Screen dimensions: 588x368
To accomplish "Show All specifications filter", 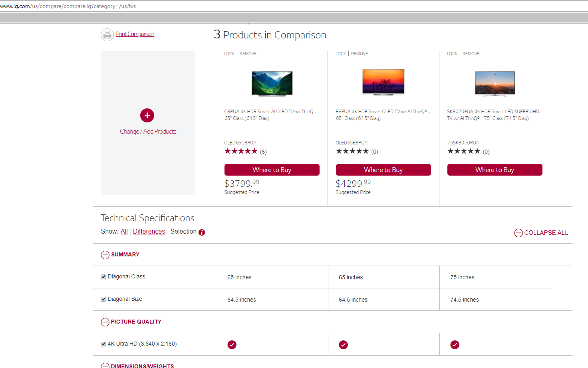I will pos(124,232).
